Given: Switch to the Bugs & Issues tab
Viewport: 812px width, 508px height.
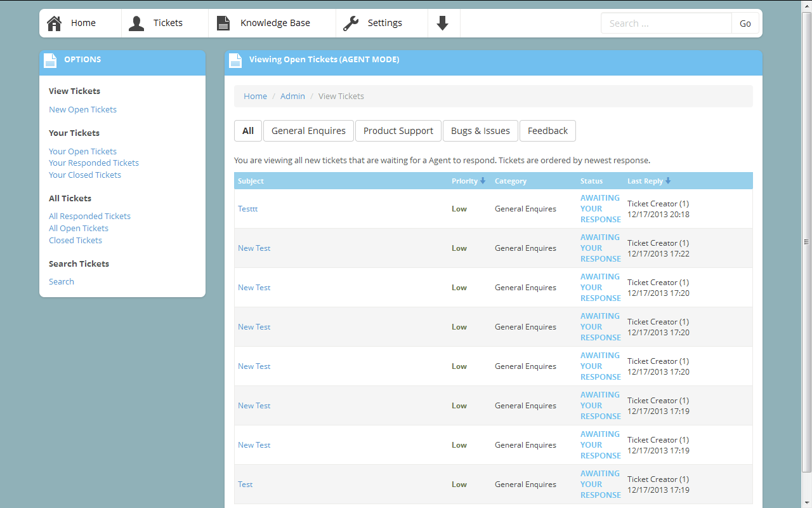Looking at the screenshot, I should click(480, 131).
